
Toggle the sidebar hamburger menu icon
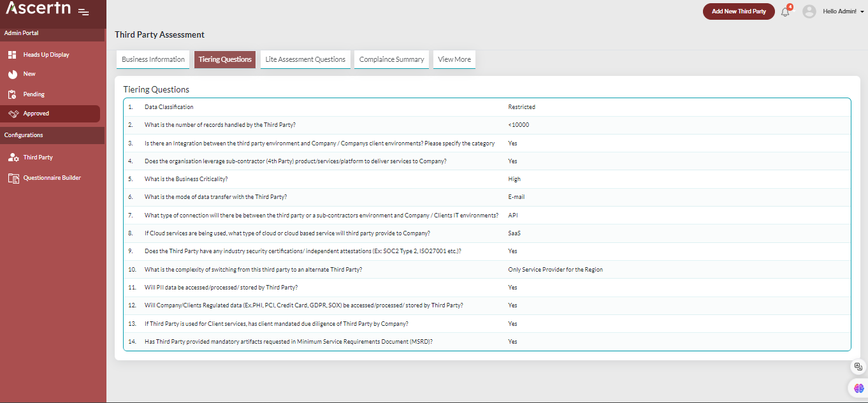83,11
